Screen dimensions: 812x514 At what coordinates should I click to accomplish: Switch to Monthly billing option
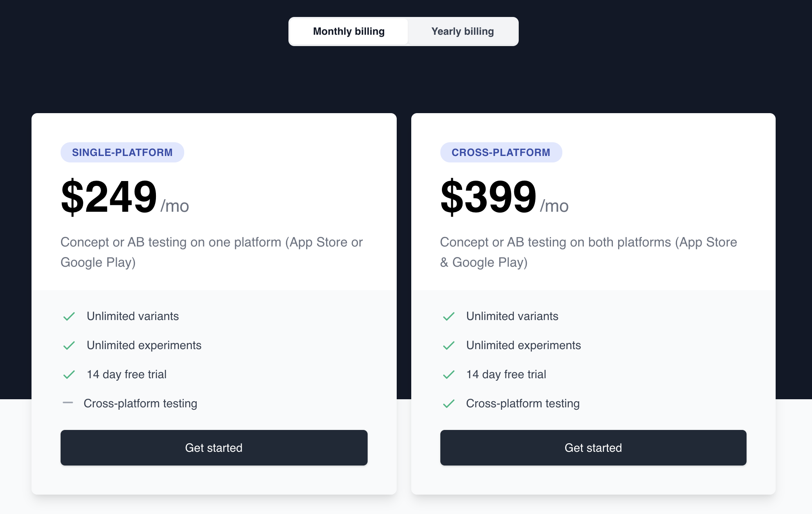click(x=349, y=32)
